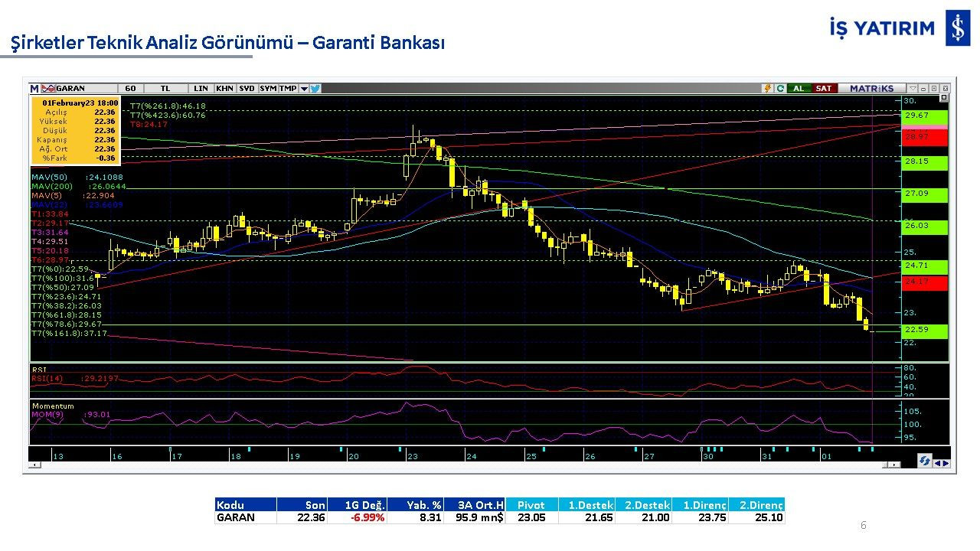Click the date marker 23 on time axis
980x551 pixels.
point(412,456)
